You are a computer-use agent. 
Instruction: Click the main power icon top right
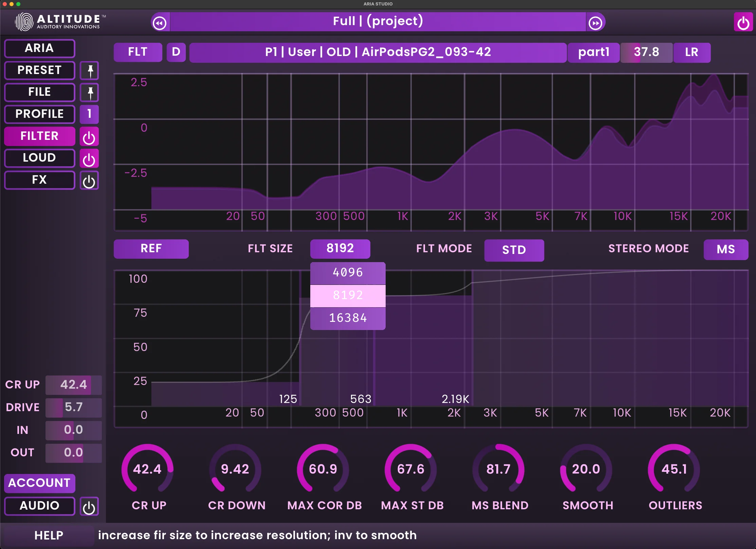coord(743,23)
